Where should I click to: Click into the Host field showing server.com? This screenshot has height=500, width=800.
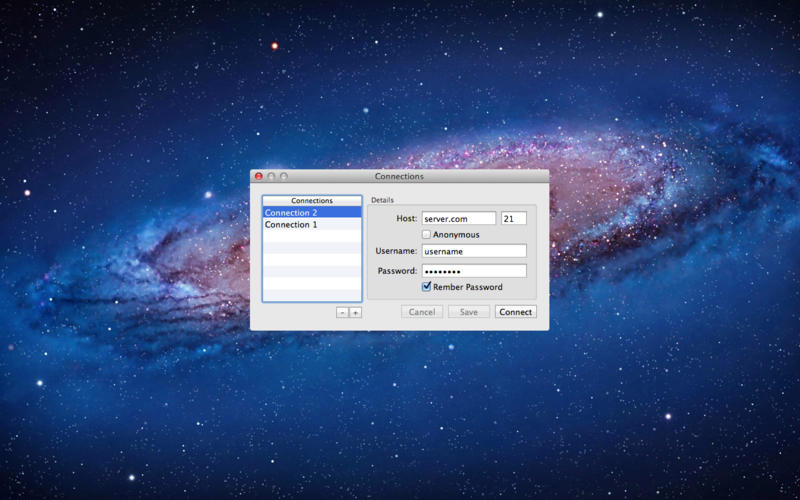pos(458,219)
